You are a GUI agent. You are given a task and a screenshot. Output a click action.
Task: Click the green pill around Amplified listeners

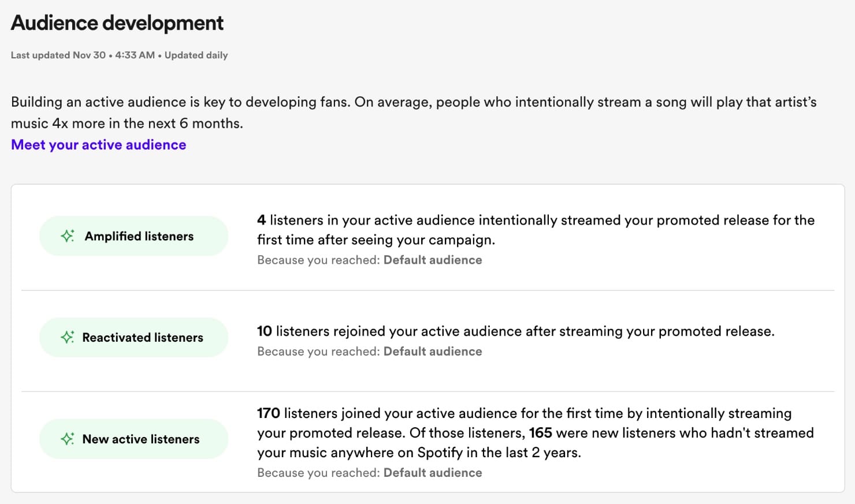(133, 236)
